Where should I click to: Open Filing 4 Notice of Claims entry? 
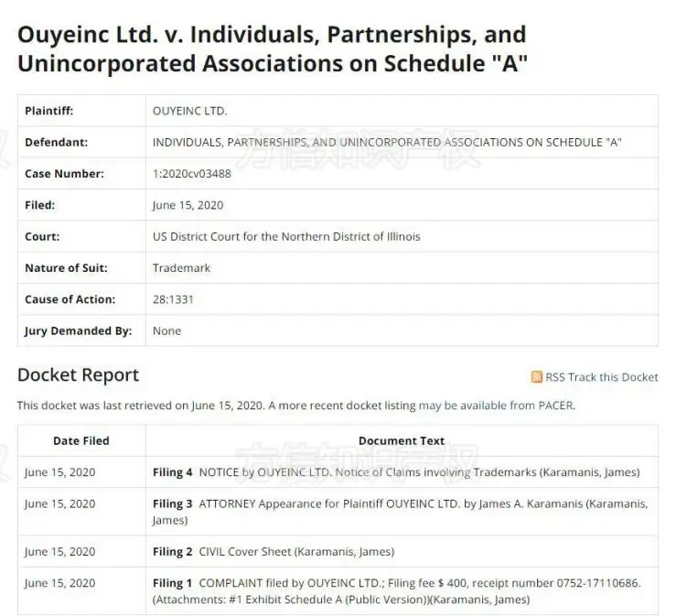[396, 472]
